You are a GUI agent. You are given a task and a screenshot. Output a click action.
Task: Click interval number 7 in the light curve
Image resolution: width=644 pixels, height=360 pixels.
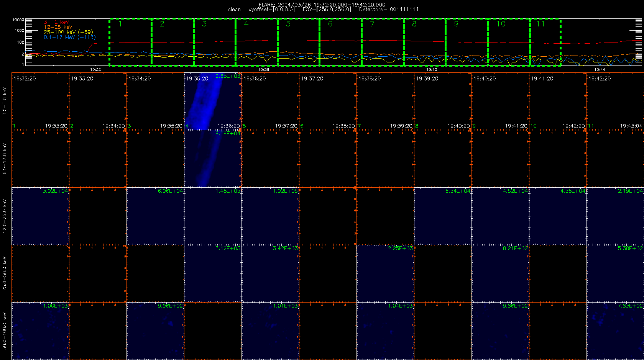372,24
